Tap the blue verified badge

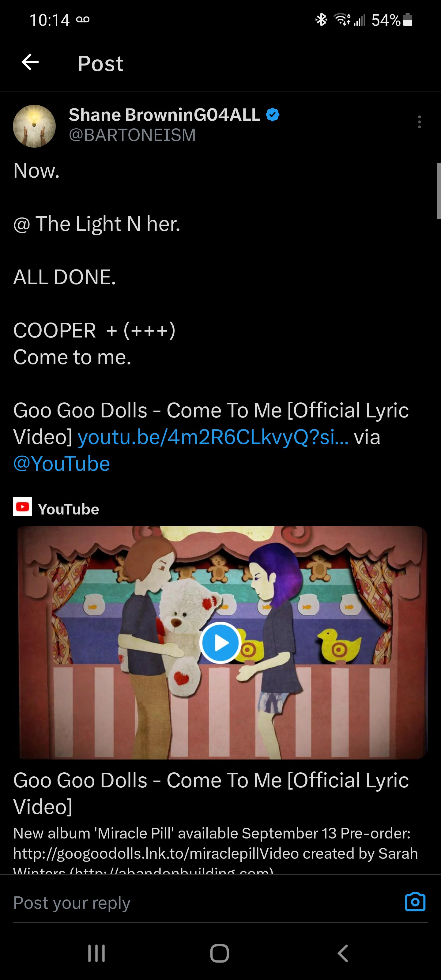273,115
